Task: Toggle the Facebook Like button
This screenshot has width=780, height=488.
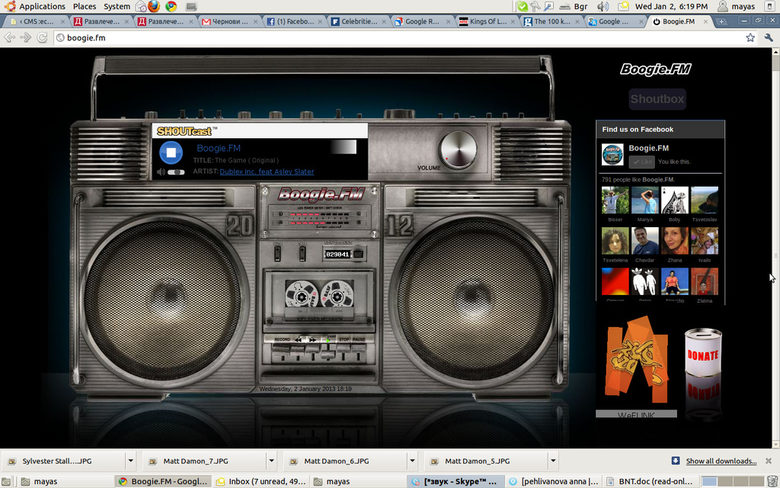Action: coord(641,162)
